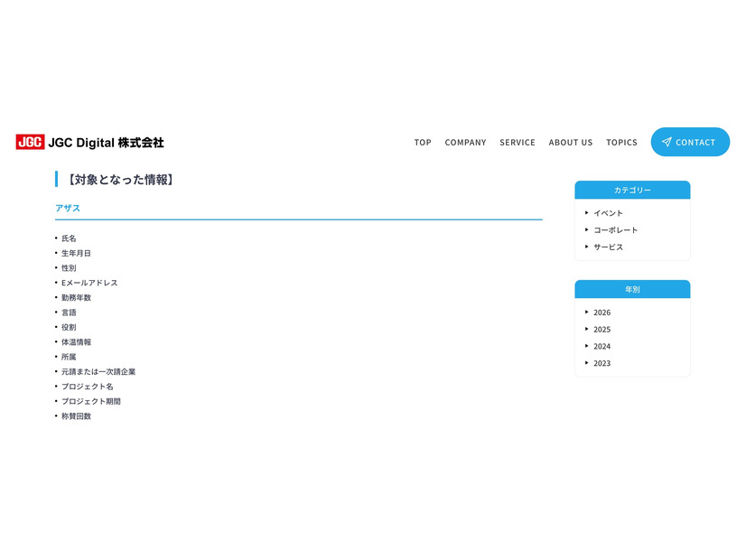Image resolution: width=746 pixels, height=560 pixels.
Task: Select the 体温情報 list item
Action: (x=76, y=342)
